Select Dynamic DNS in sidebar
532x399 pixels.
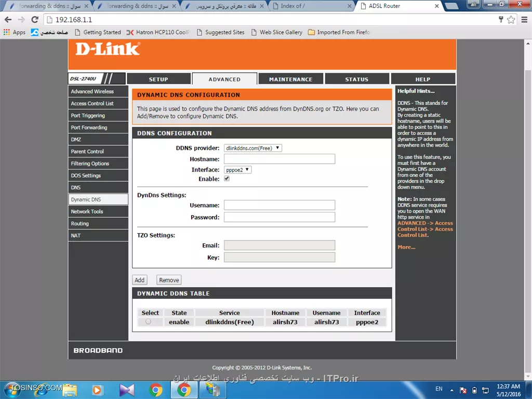click(98, 199)
